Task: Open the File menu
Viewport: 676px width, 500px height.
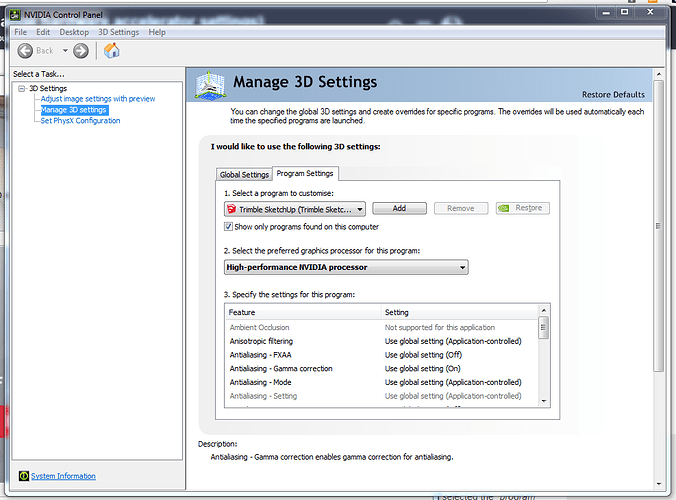Action: (x=20, y=32)
